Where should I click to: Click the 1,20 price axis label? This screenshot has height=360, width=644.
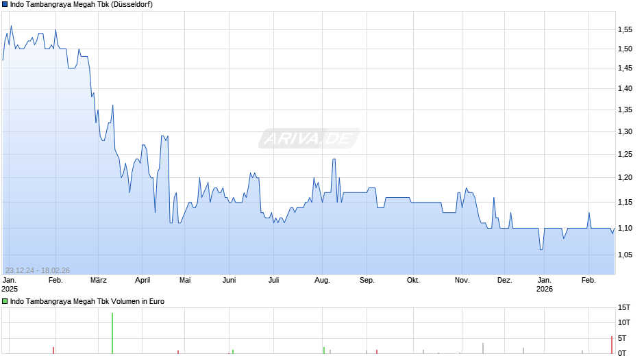pos(625,178)
